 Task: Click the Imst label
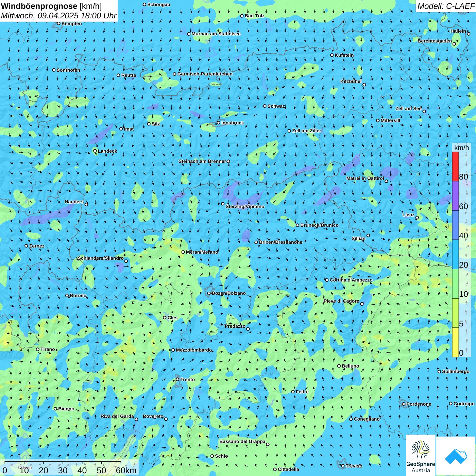coord(129,129)
